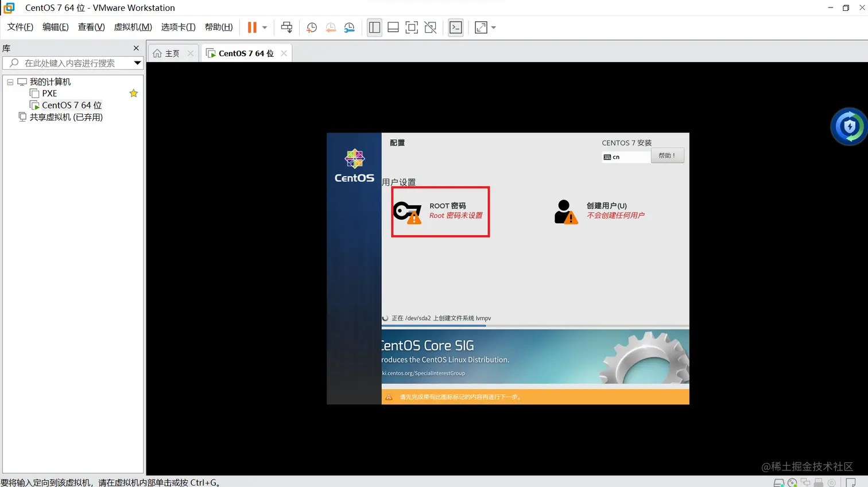Image resolution: width=868 pixels, height=487 pixels.
Task: Close the 主页 tab
Action: tap(191, 53)
